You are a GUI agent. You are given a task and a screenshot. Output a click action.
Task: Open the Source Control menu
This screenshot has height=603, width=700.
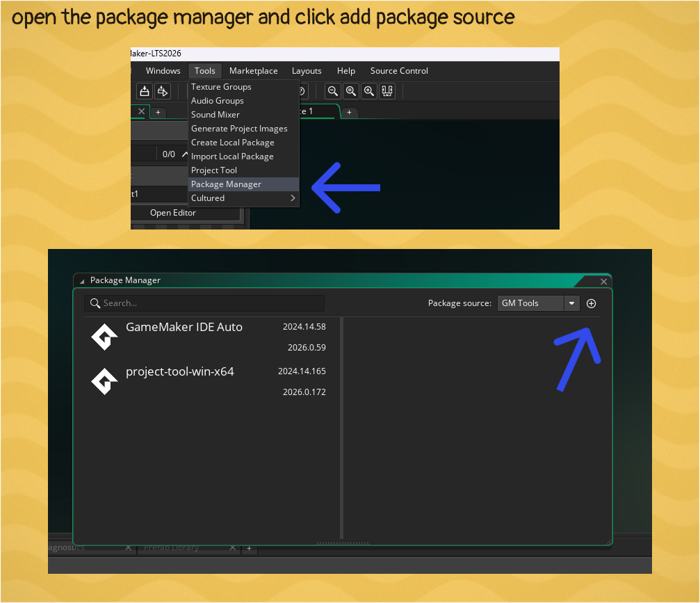point(399,70)
